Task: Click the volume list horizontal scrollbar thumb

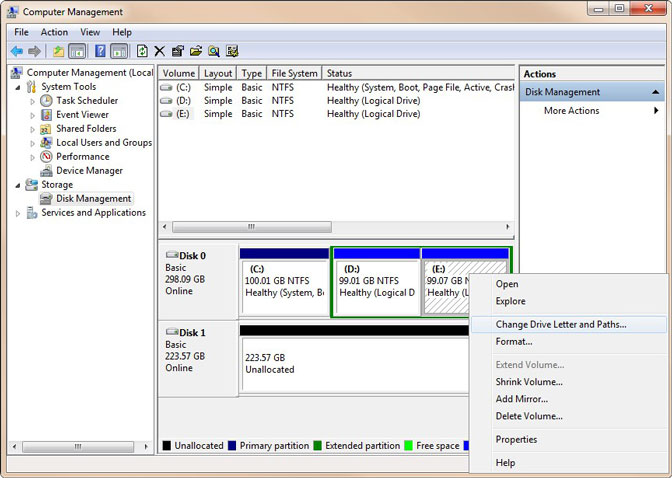Action: [252, 227]
